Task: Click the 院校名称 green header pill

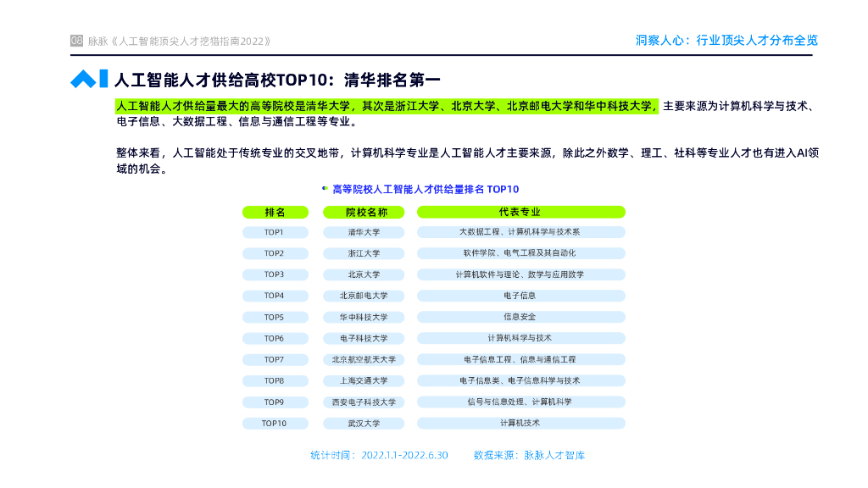Action: (364, 211)
